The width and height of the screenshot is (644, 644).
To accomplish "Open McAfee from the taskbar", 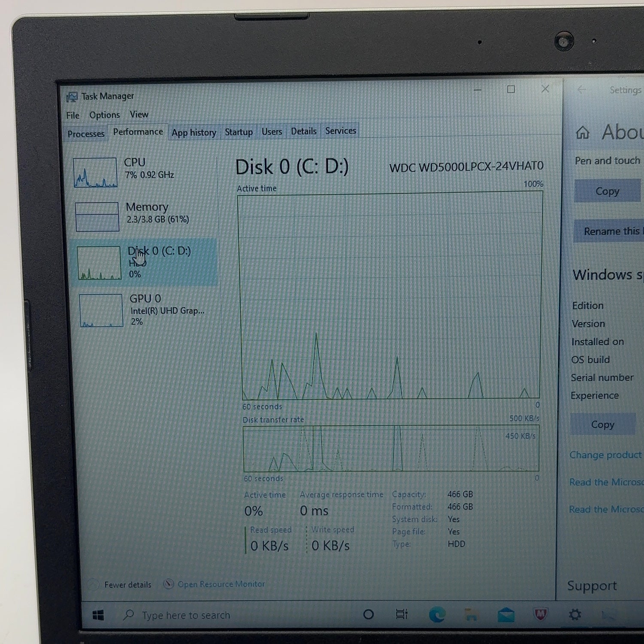I will [x=541, y=614].
